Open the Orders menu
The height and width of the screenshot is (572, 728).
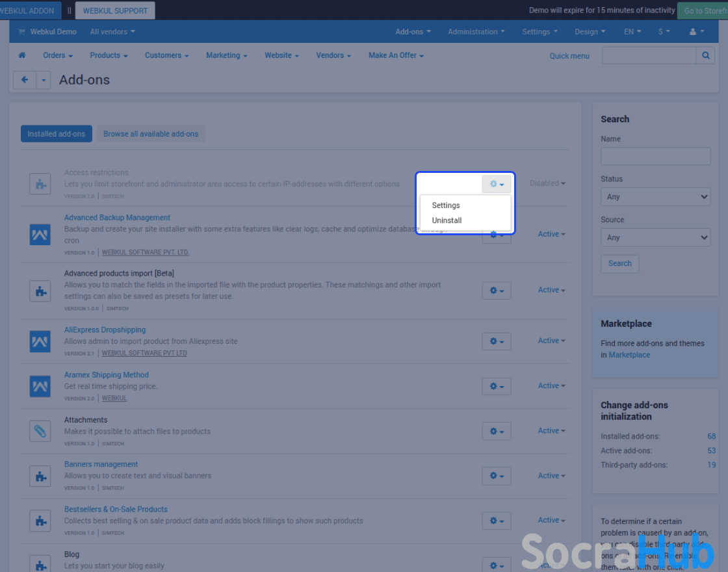coord(58,55)
